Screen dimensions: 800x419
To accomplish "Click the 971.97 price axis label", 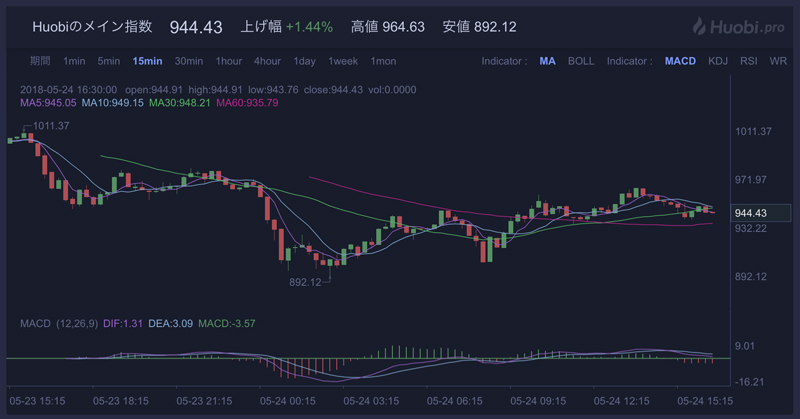I will click(751, 180).
